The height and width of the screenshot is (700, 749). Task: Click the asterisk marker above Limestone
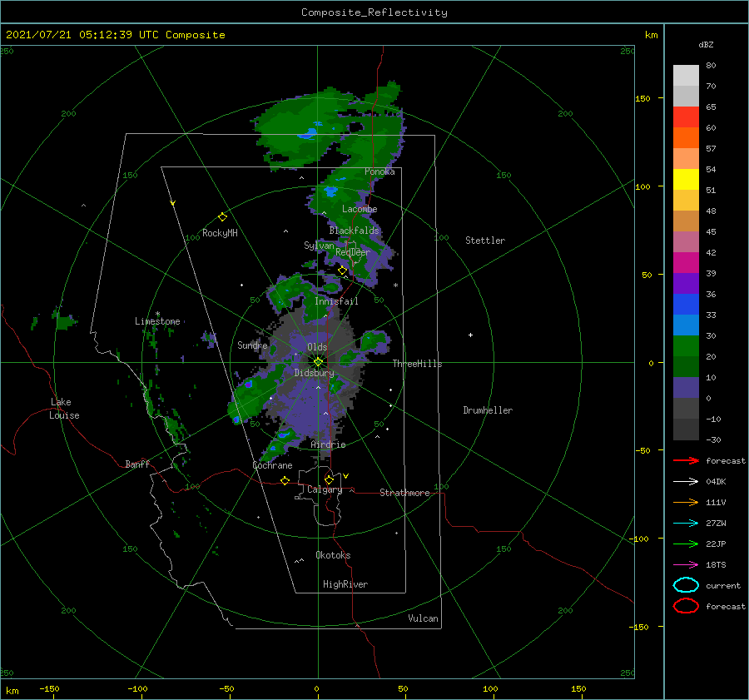click(157, 314)
